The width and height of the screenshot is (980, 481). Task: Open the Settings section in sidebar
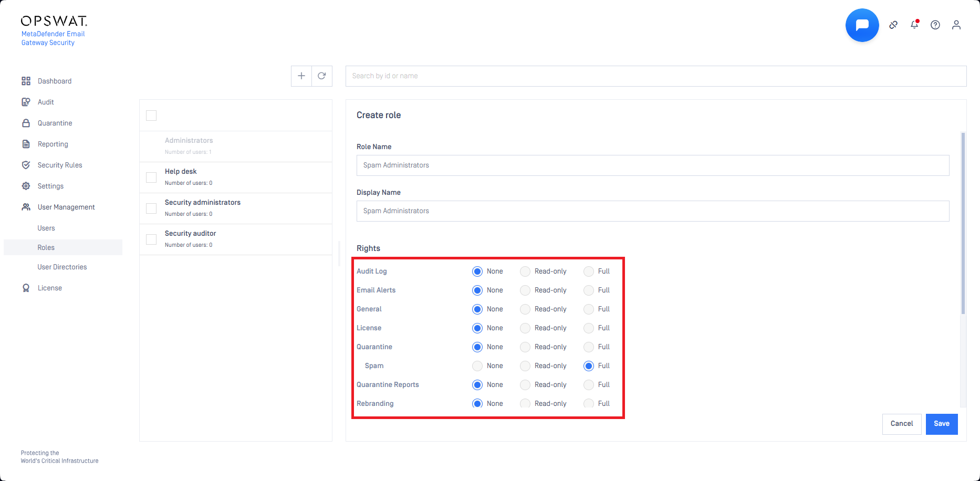tap(50, 186)
